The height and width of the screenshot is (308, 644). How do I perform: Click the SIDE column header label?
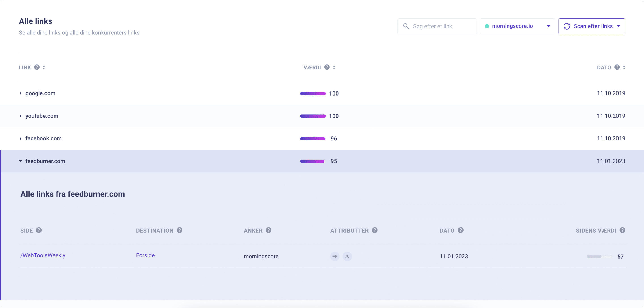click(x=27, y=231)
